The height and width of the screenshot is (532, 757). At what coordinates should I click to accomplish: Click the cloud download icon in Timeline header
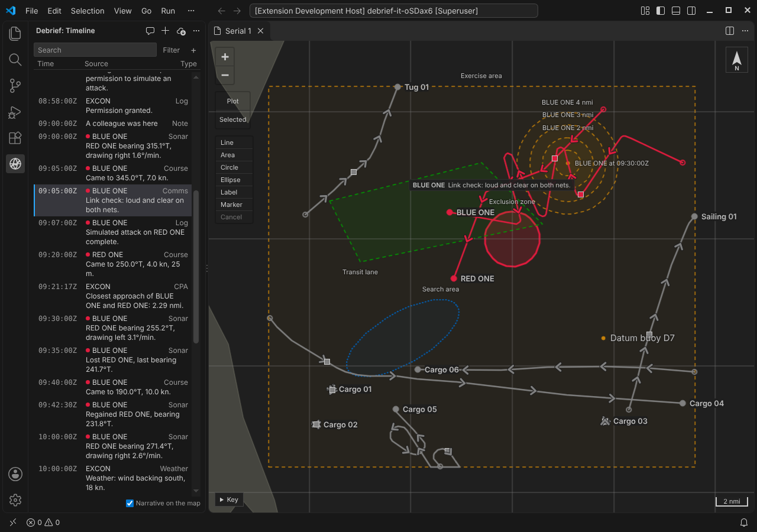(181, 31)
